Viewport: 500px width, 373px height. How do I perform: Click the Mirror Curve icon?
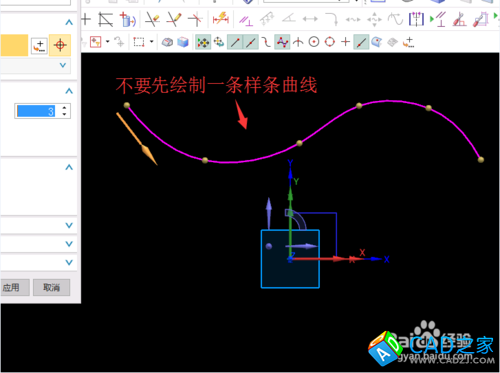416,19
